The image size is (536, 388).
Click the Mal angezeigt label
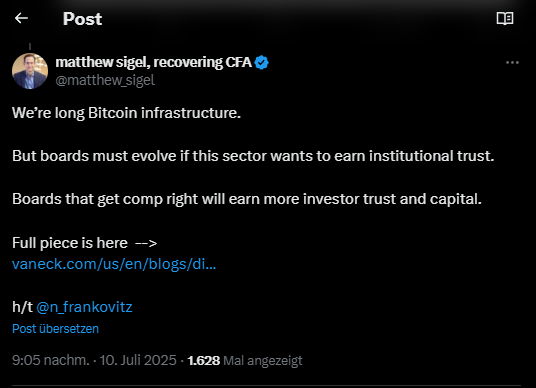pyautogui.click(x=263, y=361)
